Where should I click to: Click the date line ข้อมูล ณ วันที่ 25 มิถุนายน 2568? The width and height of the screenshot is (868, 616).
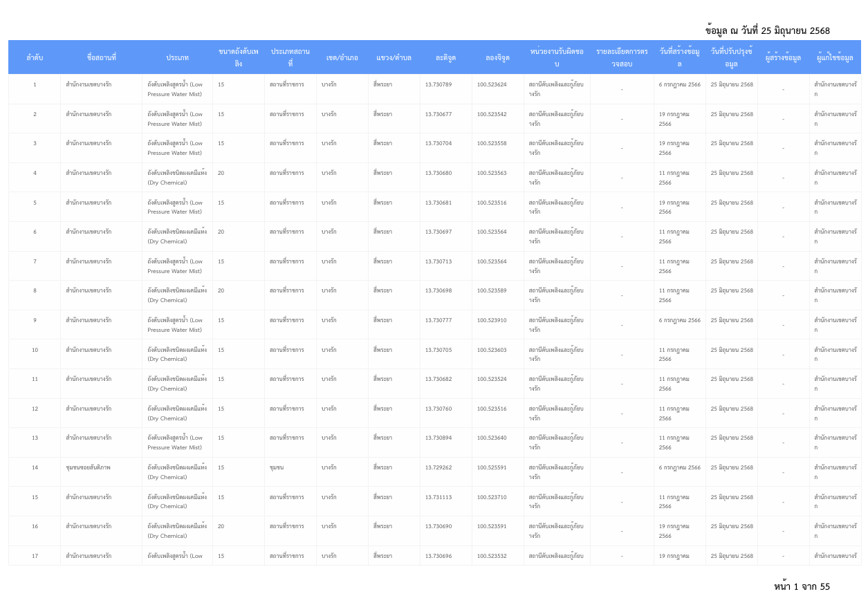point(768,30)
